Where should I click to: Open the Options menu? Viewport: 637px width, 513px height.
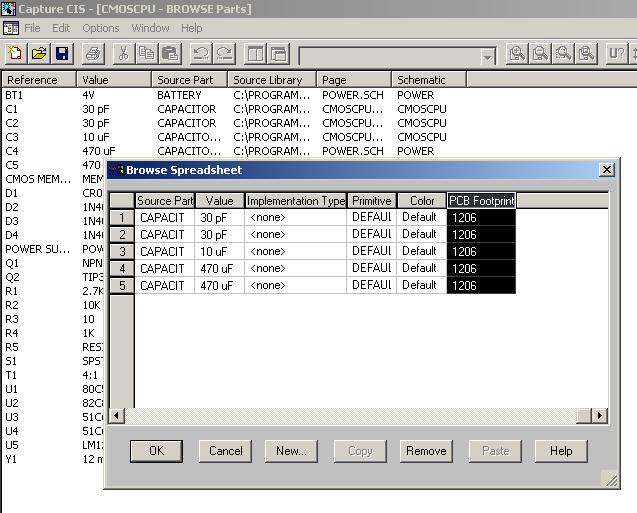coord(101,28)
